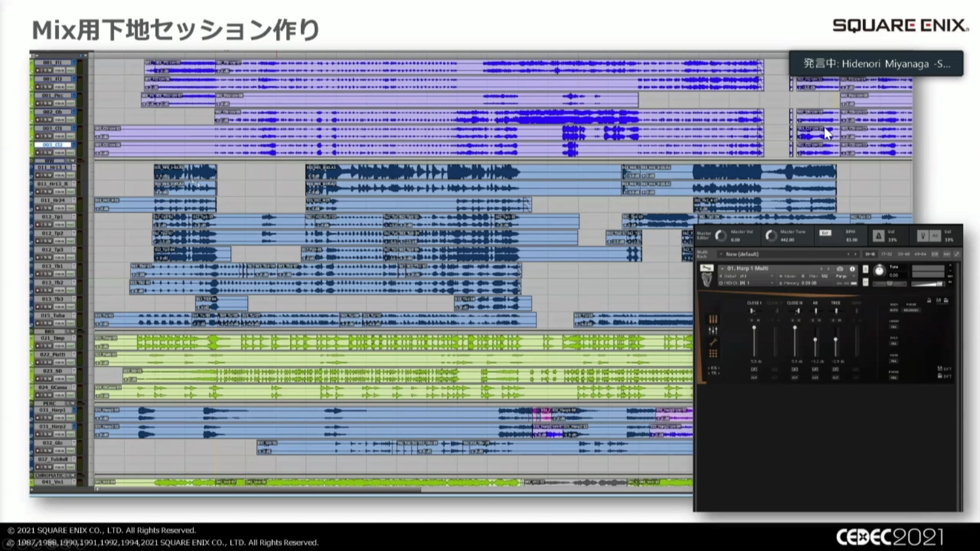Screen dimensions: 980x551
Task: Click the Ext sync button next to BPM
Action: 825,233
